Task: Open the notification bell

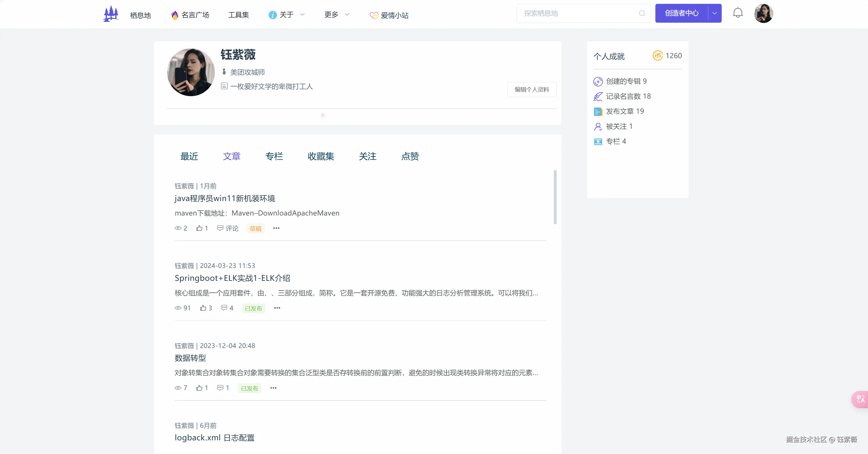Action: (738, 13)
